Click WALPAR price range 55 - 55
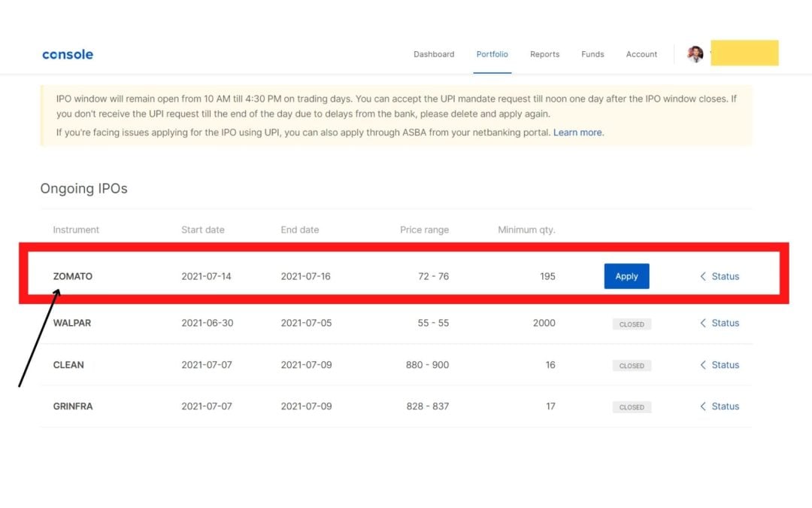The image size is (812, 508). pos(434,323)
